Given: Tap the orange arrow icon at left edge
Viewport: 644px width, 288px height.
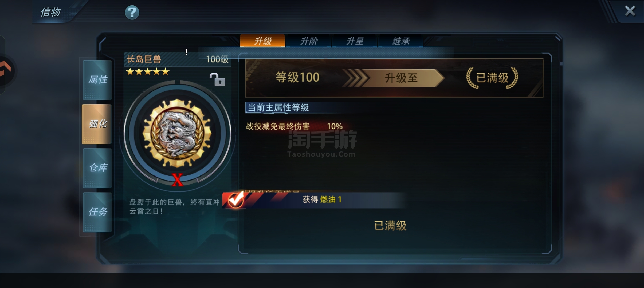Looking at the screenshot, I should point(5,69).
